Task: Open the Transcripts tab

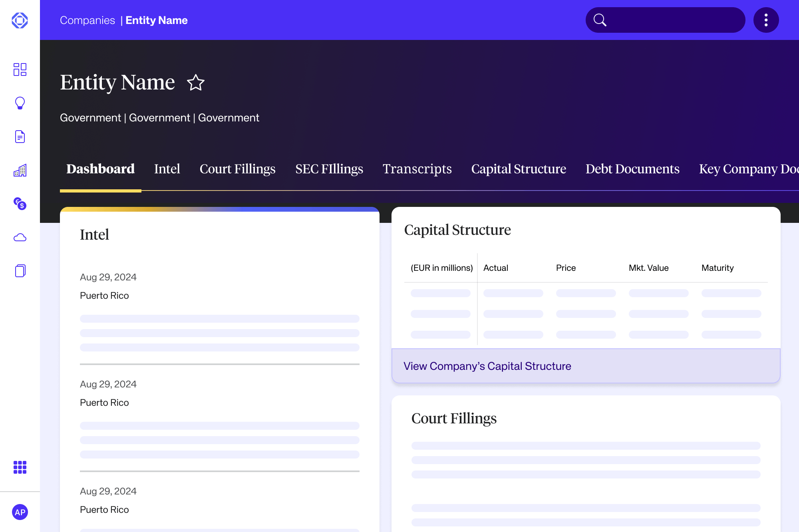Action: pos(417,169)
